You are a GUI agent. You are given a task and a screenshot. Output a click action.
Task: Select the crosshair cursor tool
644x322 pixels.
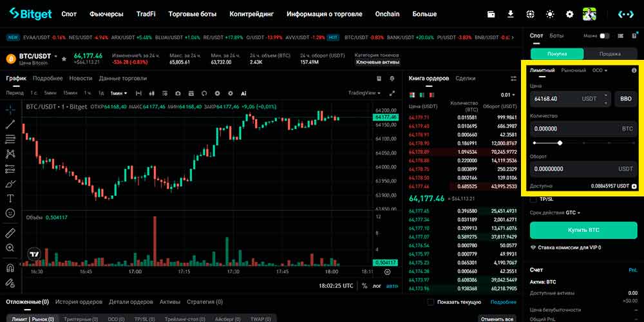[x=10, y=109]
